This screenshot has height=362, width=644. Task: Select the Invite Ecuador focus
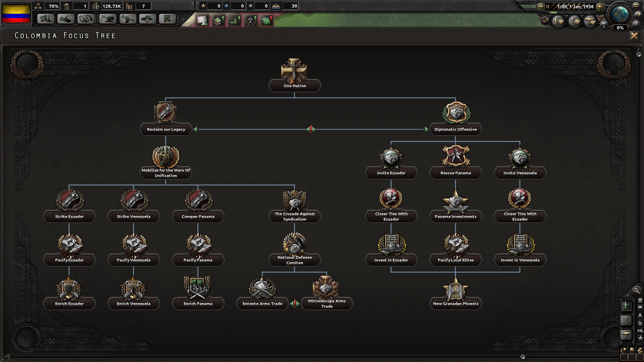pos(391,163)
